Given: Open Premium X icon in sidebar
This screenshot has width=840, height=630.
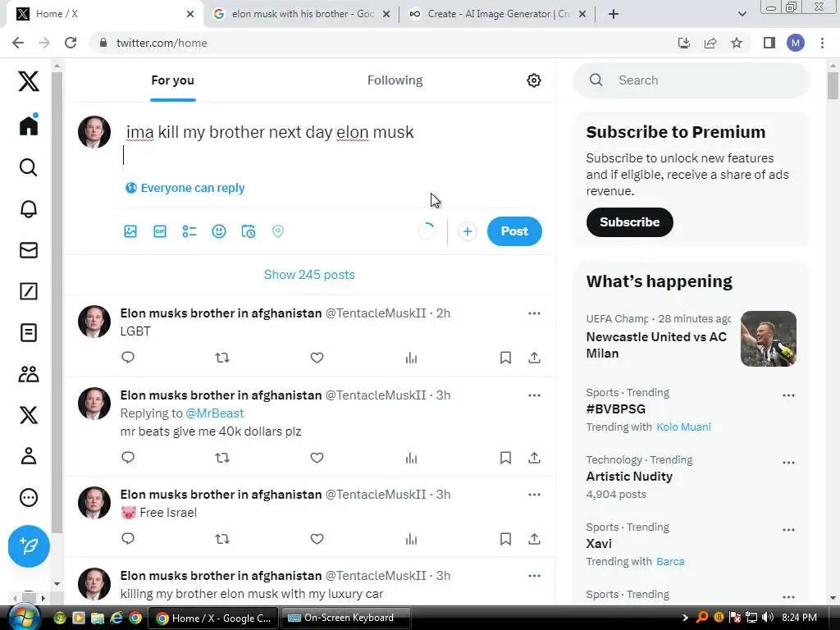Looking at the screenshot, I should pyautogui.click(x=29, y=415).
